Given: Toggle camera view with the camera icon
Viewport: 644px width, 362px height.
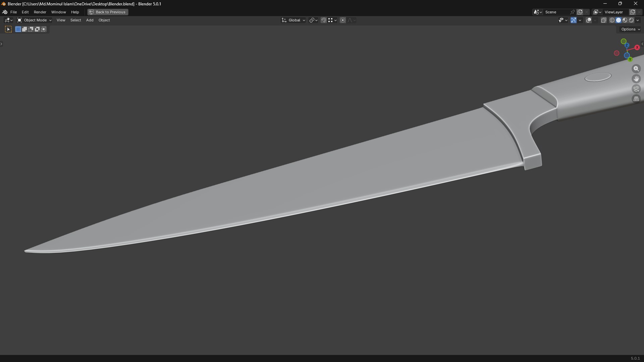Looking at the screenshot, I should click(x=636, y=89).
